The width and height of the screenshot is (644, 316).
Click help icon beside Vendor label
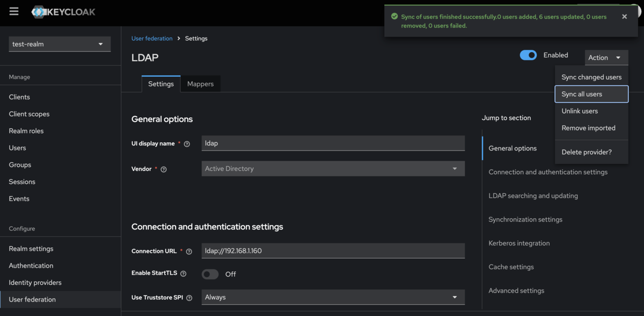[164, 169]
